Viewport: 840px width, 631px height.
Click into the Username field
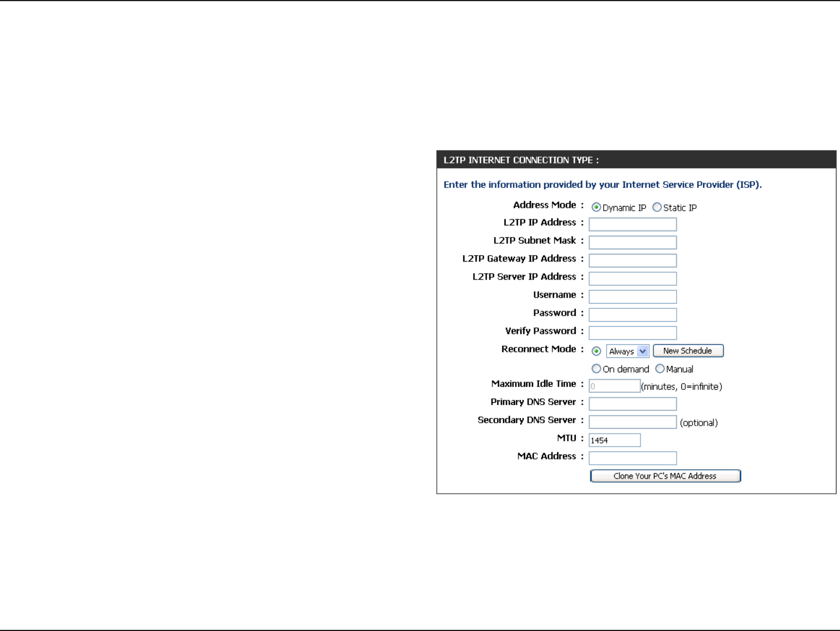pyautogui.click(x=633, y=297)
